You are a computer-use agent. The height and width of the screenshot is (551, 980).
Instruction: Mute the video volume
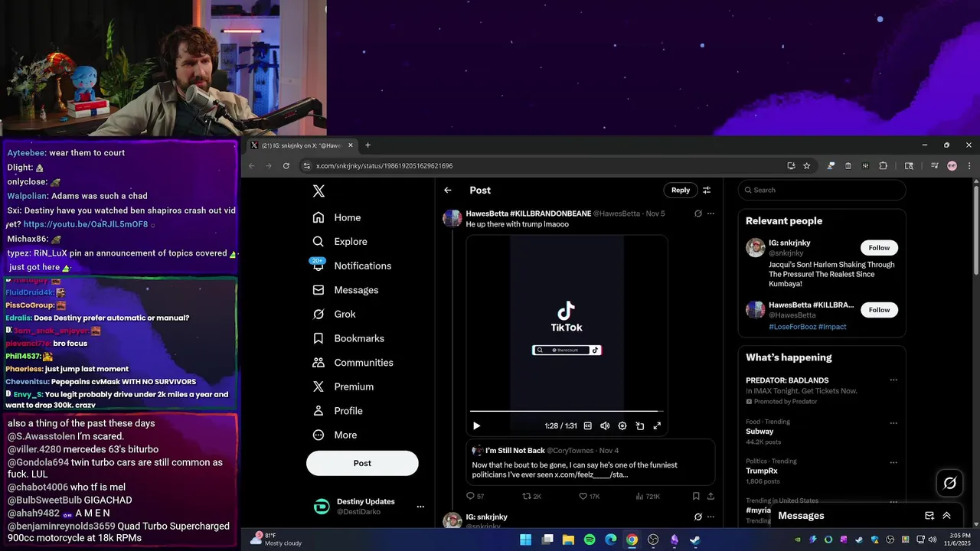[605, 425]
